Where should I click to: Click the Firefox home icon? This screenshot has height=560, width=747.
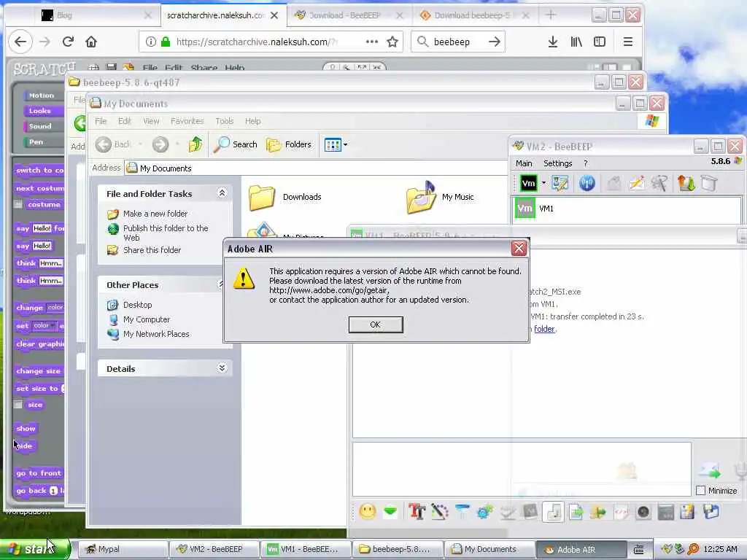click(91, 42)
